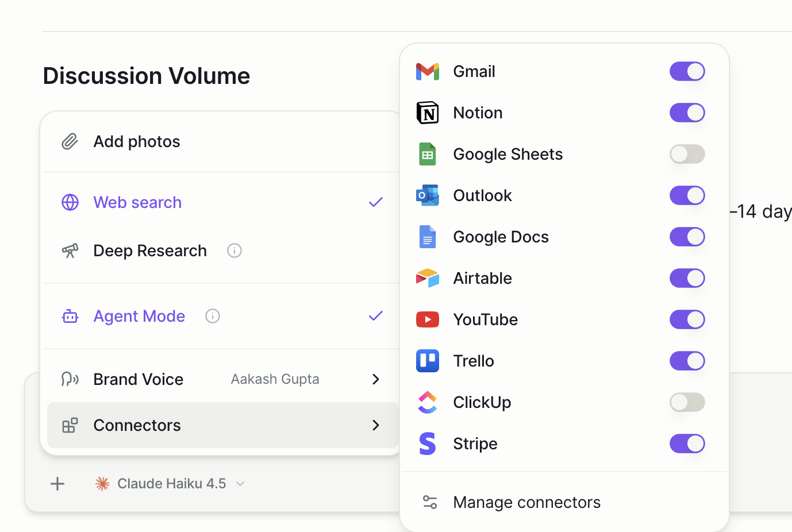Expand the Connectors submenu chevron
Screen dimensions: 792x532
(375, 425)
